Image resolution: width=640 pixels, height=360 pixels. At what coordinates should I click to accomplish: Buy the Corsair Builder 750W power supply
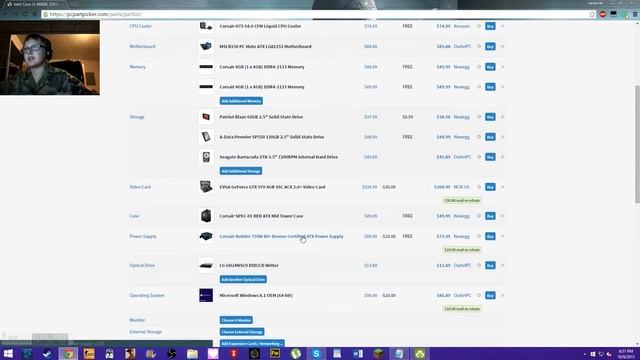[x=490, y=236]
